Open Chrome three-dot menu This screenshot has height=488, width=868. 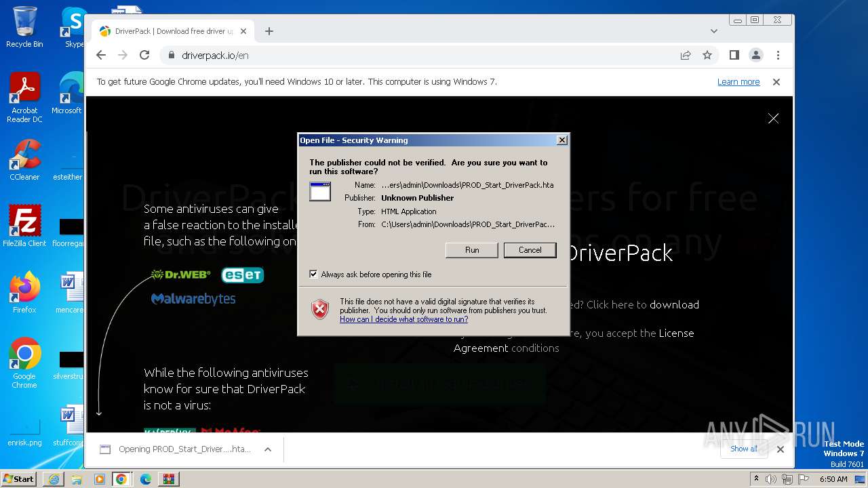pyautogui.click(x=778, y=56)
